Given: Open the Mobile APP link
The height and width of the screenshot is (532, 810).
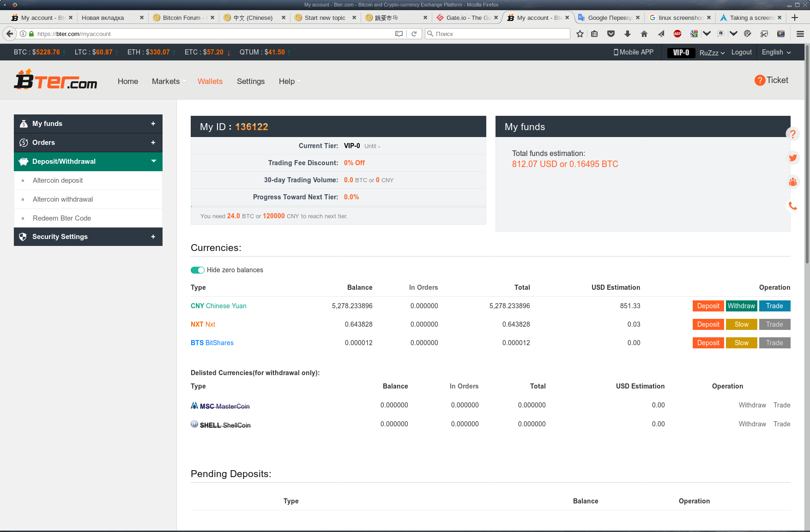Looking at the screenshot, I should click(x=633, y=52).
